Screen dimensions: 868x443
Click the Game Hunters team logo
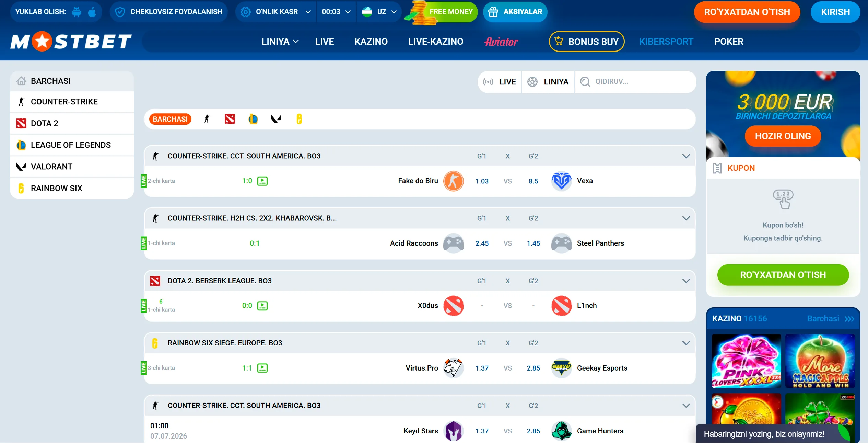coord(561,431)
